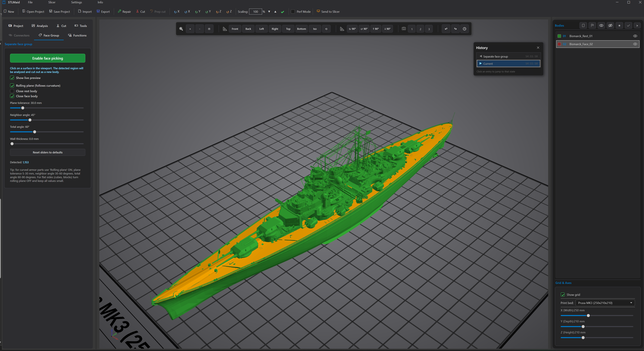
Task: Enable Close rest body option
Action: [x=12, y=91]
